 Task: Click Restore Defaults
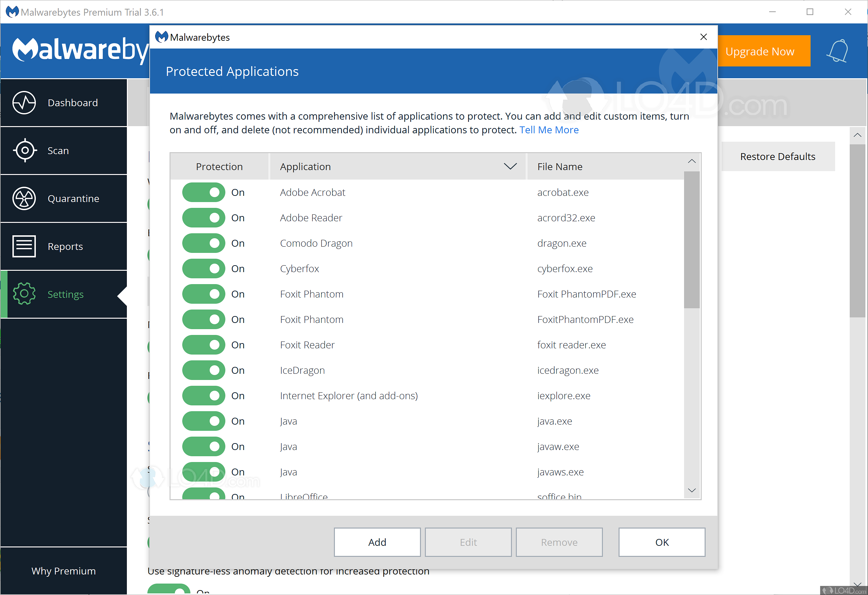[778, 156]
